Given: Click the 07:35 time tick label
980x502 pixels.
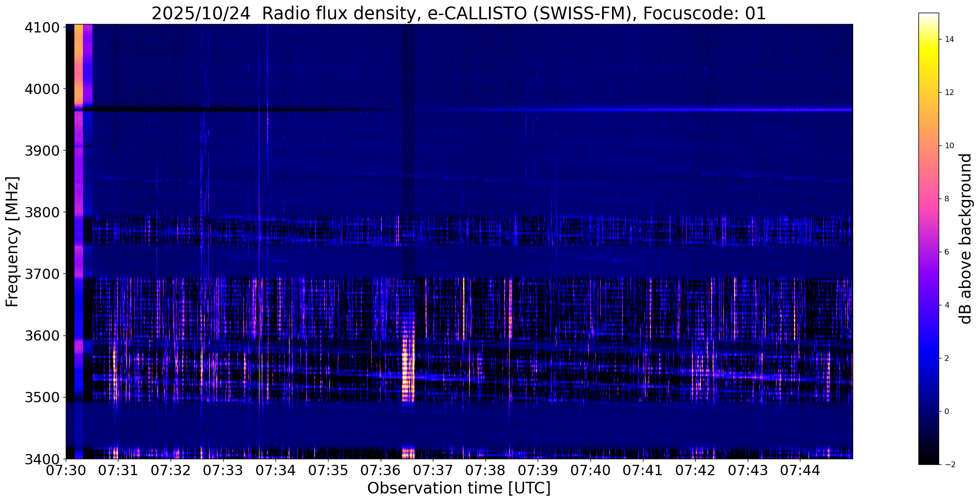Looking at the screenshot, I should [x=328, y=470].
